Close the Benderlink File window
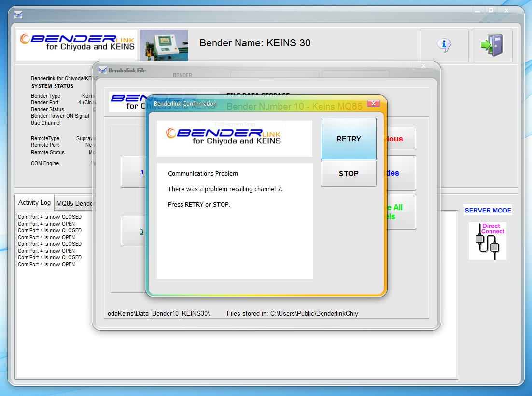Viewport: 532px width, 396px height. pos(423,66)
